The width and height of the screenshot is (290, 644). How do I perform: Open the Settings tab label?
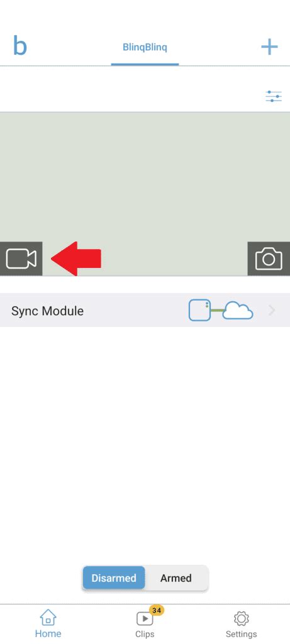(241, 634)
